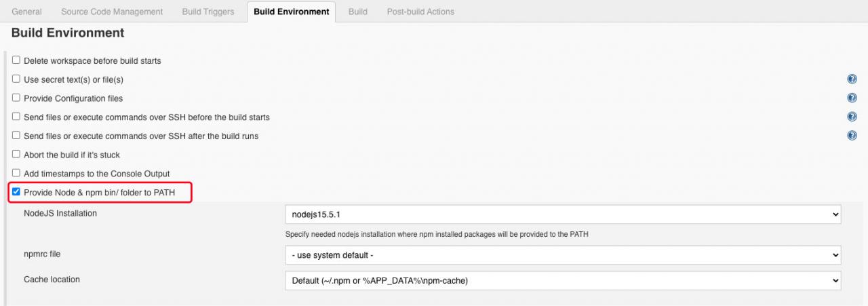868x306 pixels.
Task: Uncheck Provide Node & npm bin folder
Action: point(16,192)
